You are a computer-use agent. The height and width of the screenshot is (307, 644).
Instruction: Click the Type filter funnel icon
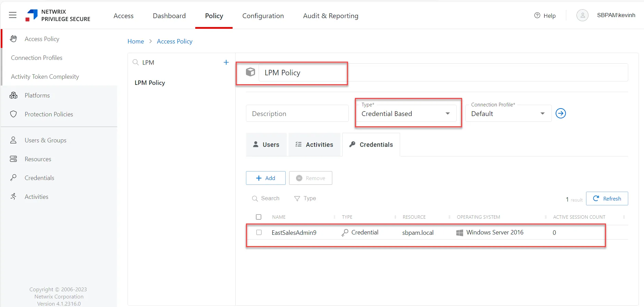coord(297,199)
